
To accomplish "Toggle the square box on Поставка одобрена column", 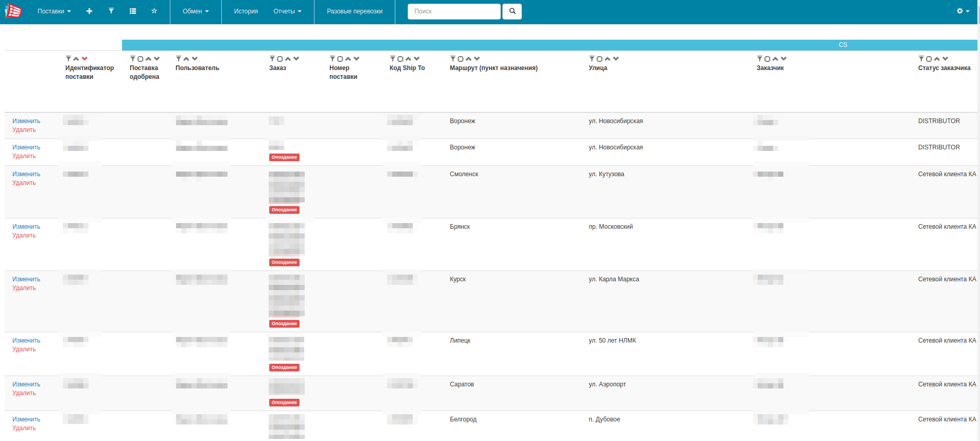I will (141, 59).
